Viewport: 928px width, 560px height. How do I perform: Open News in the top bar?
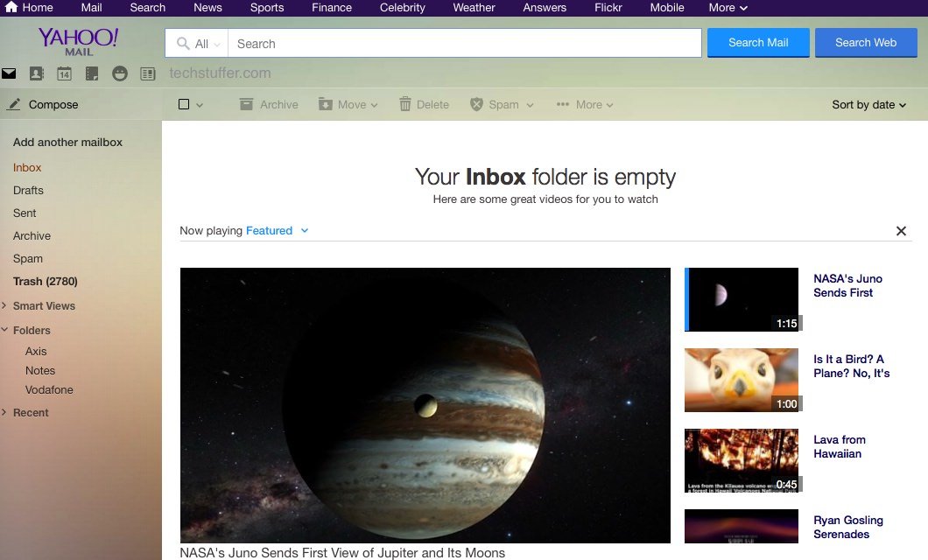click(207, 8)
